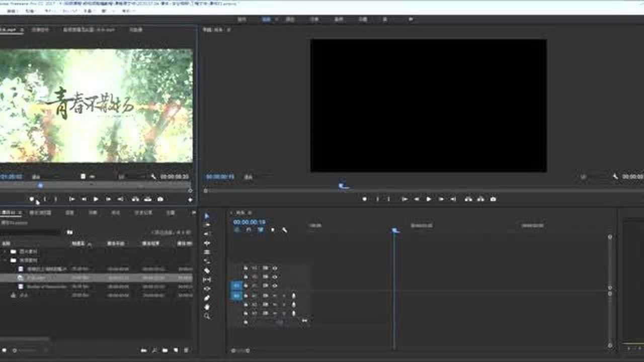Click Insert button in Source monitor
Screen dimensions: 644x362
pos(135,199)
